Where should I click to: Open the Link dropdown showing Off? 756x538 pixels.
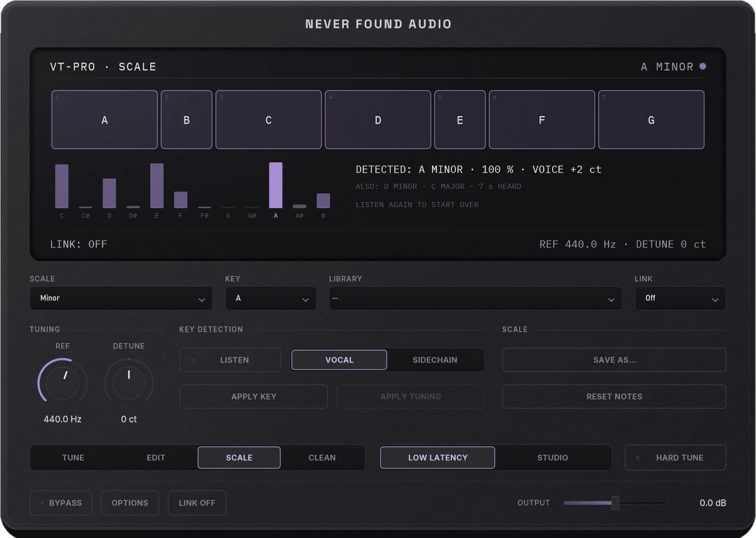pyautogui.click(x=681, y=298)
